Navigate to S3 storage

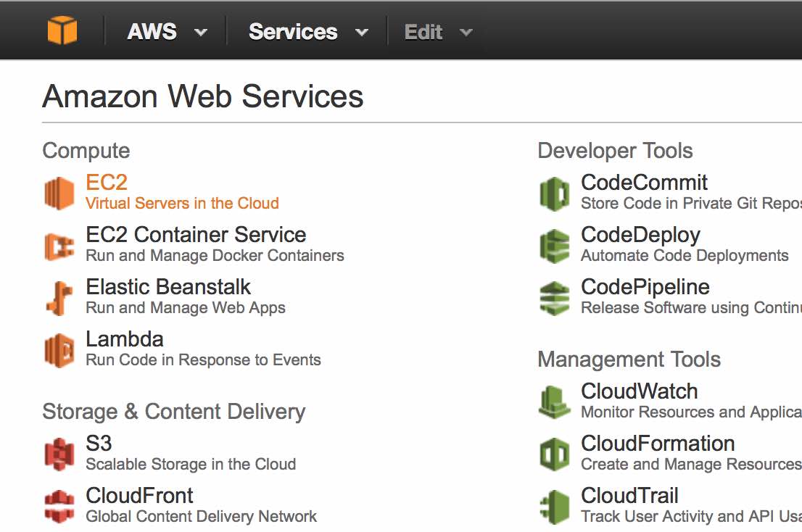(99, 443)
